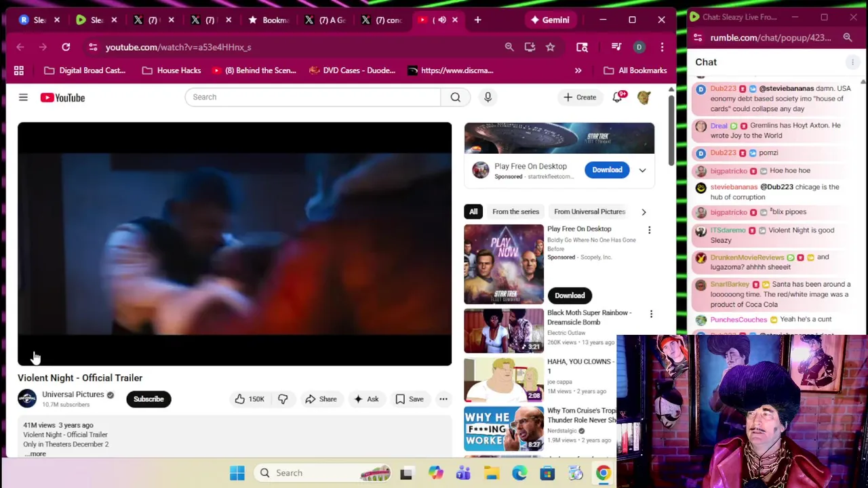Click the YouTube search input field
The height and width of the screenshot is (488, 868).
313,97
